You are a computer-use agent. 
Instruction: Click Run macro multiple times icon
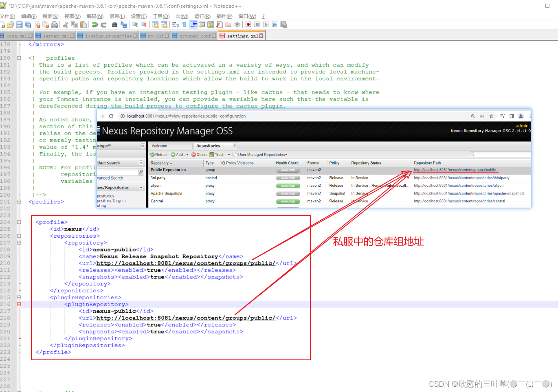(x=275, y=24)
